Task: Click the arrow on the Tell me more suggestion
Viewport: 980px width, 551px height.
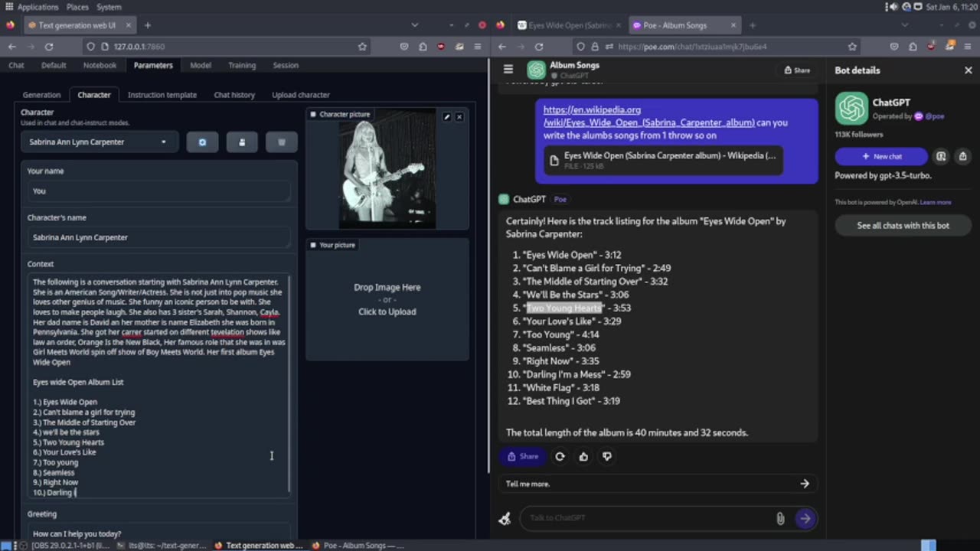Action: (x=804, y=484)
